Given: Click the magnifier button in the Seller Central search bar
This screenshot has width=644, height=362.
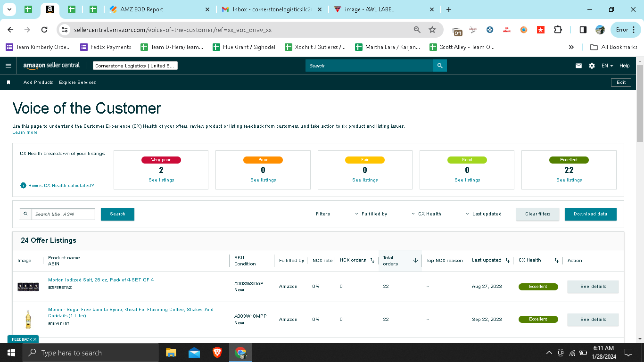Looking at the screenshot, I should 440,66.
